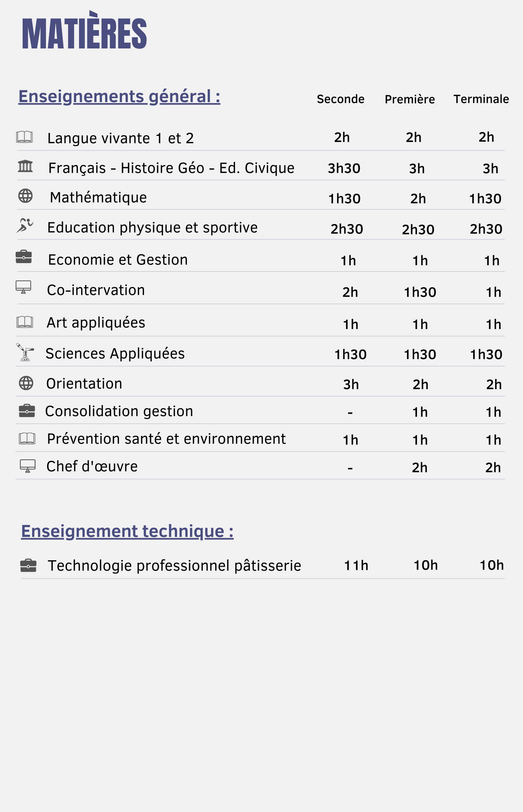Click the briefcase icon beside Economie et Gestion
The width and height of the screenshot is (523, 812).
tap(24, 257)
